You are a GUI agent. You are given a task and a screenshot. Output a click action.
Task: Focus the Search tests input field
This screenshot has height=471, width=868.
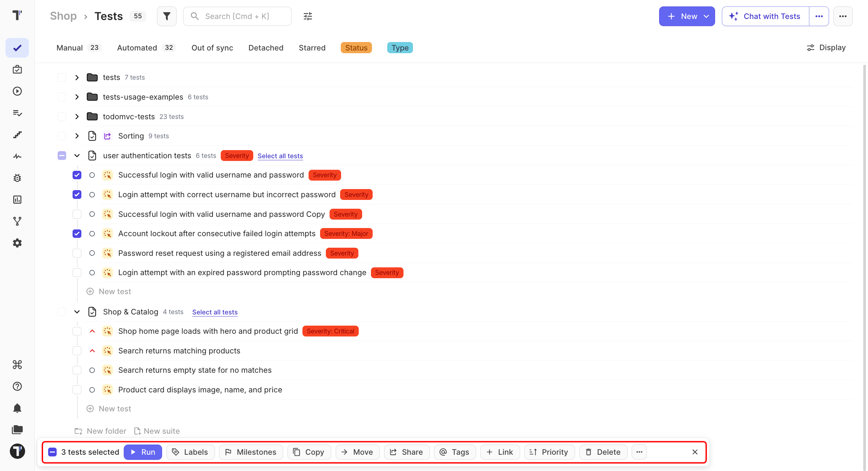point(237,16)
